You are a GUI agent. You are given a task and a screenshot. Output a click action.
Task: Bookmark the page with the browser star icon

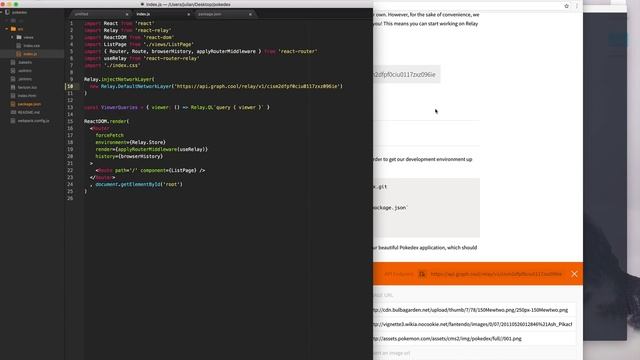coord(567,6)
